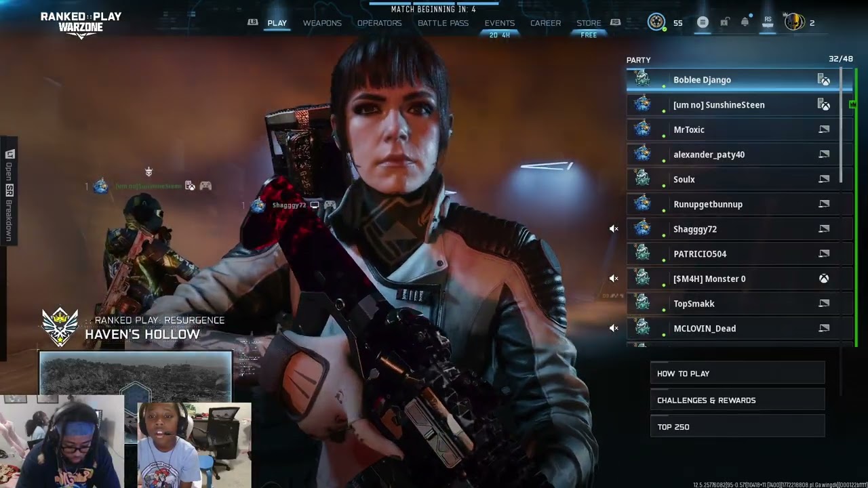
Task: Click the Ranked Play skill division emblem
Action: tap(60, 327)
